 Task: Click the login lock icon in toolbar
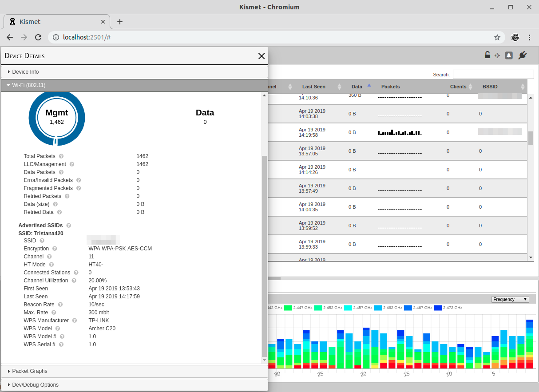pos(487,55)
